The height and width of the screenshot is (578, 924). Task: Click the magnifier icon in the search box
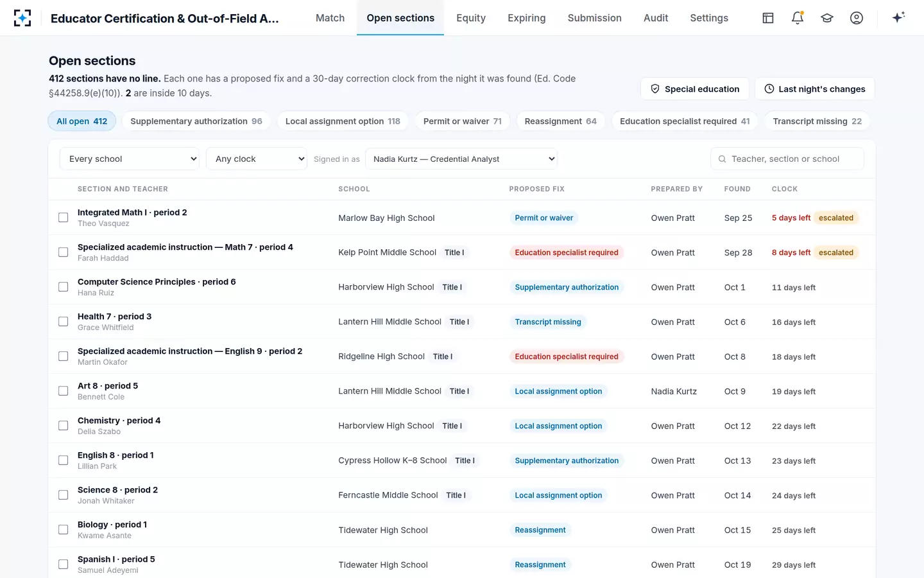(723, 159)
